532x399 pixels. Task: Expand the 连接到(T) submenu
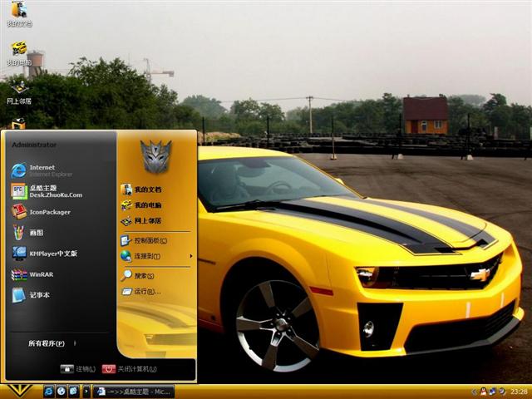157,256
